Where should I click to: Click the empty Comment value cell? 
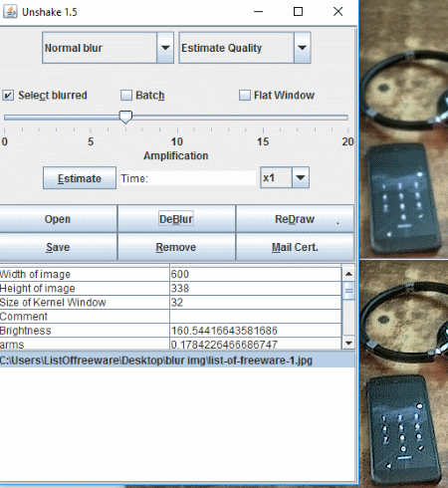point(256,317)
